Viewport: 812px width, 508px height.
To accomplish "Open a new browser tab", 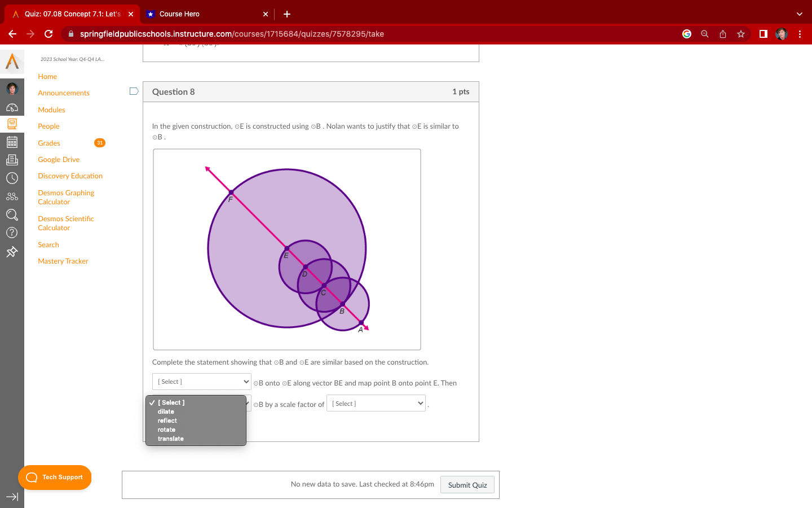I will tap(287, 14).
